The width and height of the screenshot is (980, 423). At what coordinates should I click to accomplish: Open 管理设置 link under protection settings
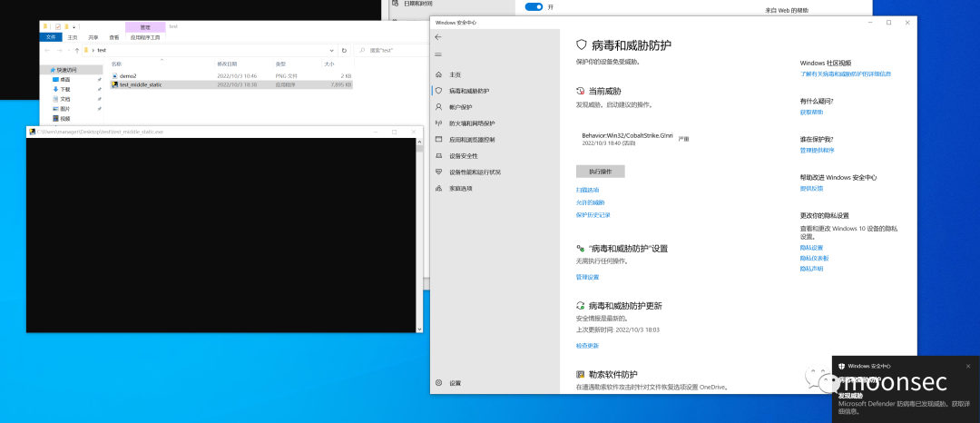click(x=587, y=277)
